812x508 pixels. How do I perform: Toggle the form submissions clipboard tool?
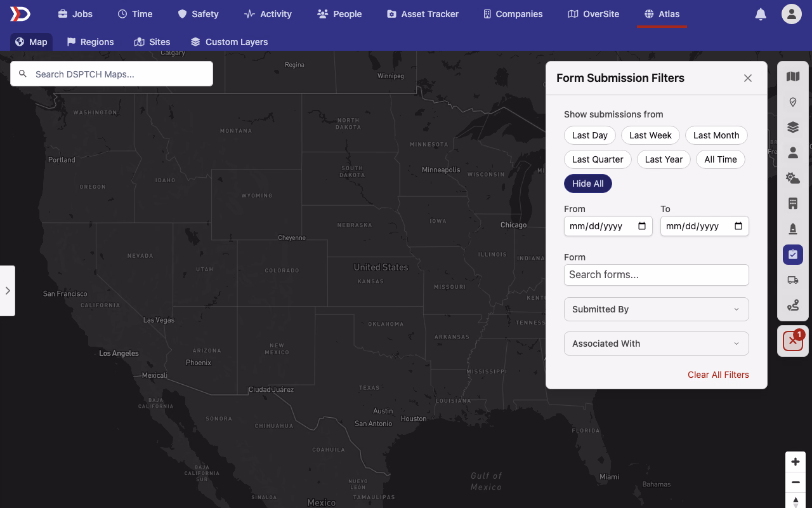coord(793,255)
